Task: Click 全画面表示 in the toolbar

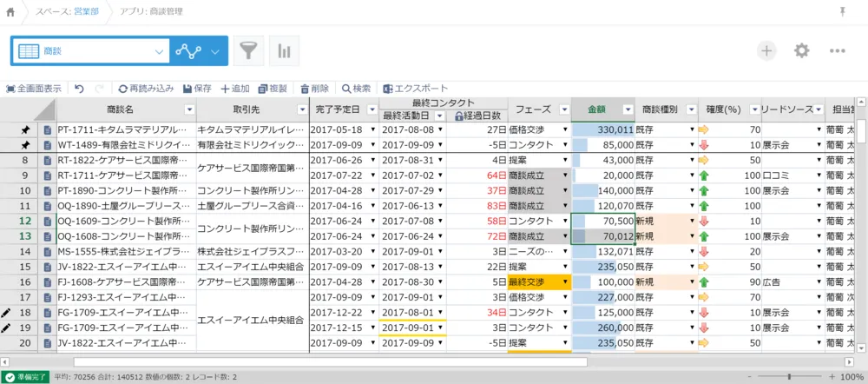Action: click(34, 89)
